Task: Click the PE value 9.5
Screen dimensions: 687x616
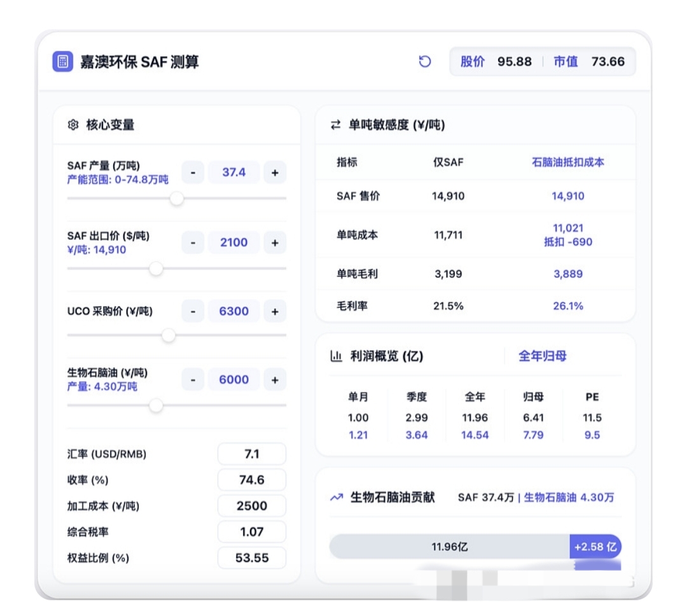Action: coord(592,435)
